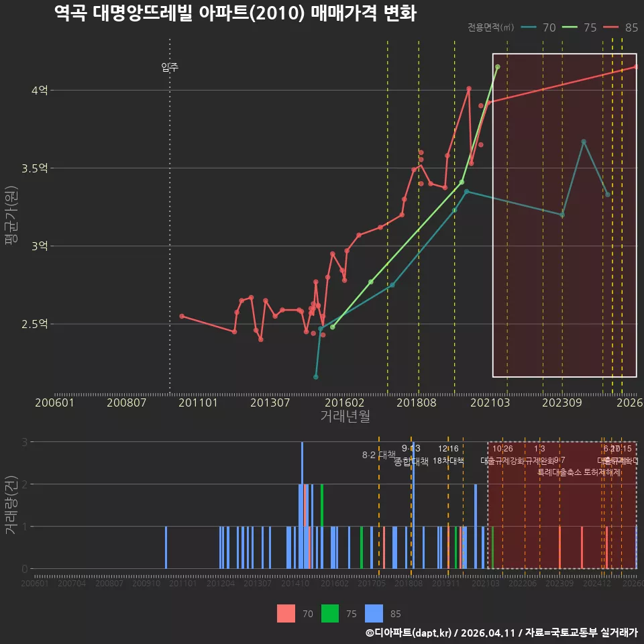Click the 입주 marker label
Screen dimensions: 644x644
pyautogui.click(x=170, y=67)
